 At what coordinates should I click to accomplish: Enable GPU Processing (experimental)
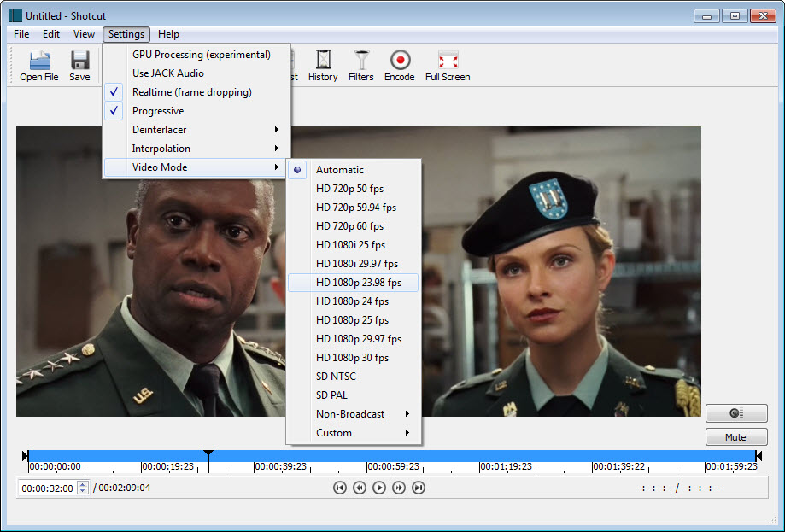click(x=196, y=55)
